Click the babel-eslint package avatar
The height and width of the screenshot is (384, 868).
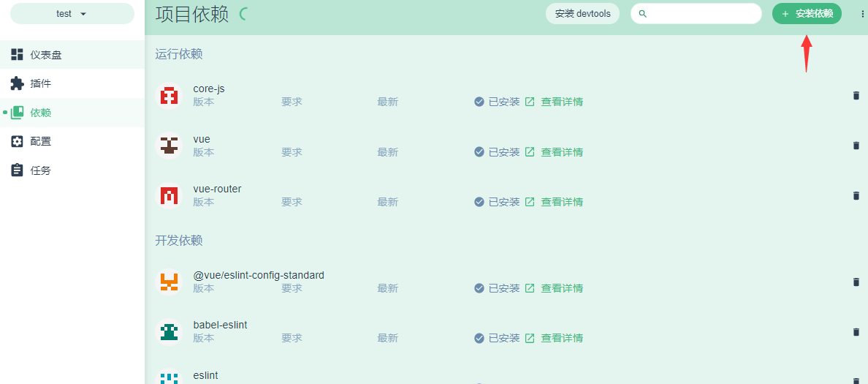point(169,331)
